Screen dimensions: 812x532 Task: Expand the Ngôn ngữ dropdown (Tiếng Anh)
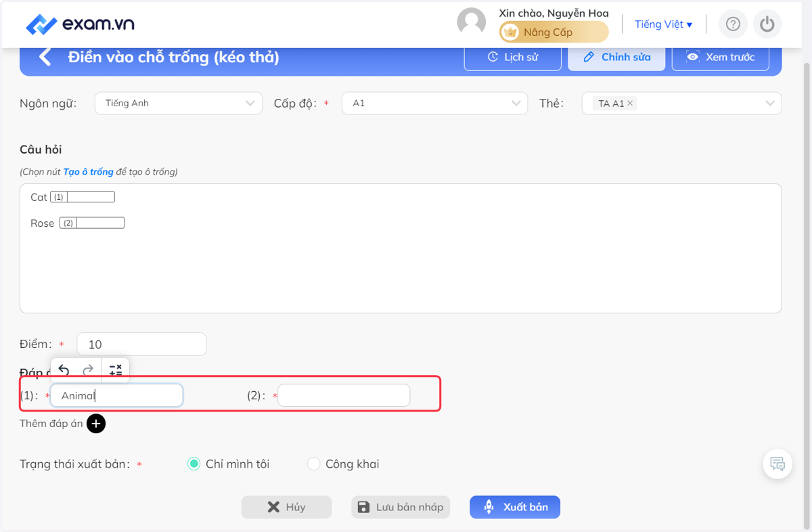pos(179,104)
